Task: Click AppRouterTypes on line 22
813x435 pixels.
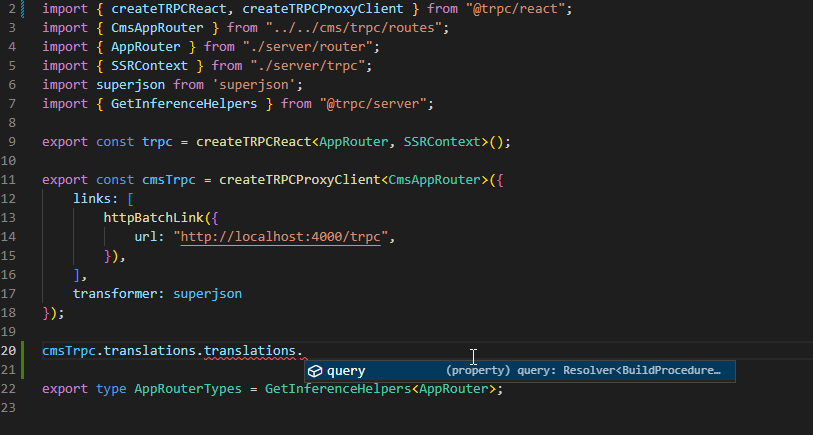Action: click(188, 389)
